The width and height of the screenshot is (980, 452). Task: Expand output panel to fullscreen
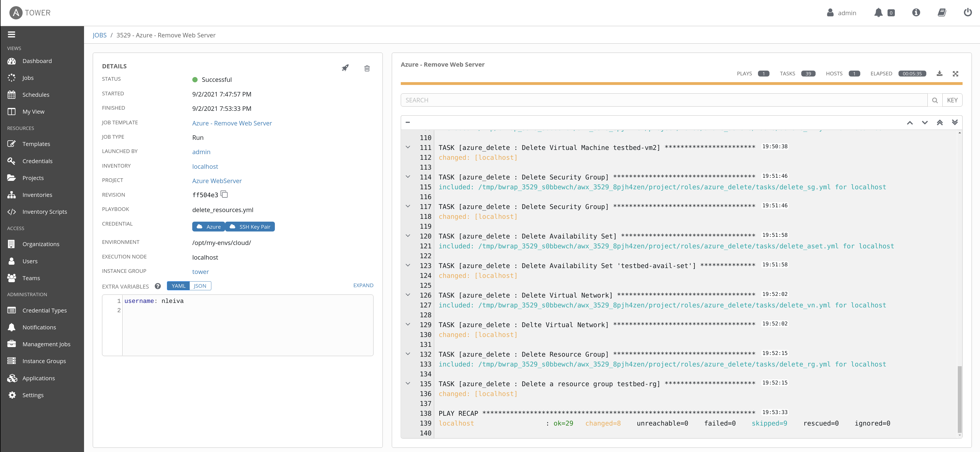pos(955,73)
